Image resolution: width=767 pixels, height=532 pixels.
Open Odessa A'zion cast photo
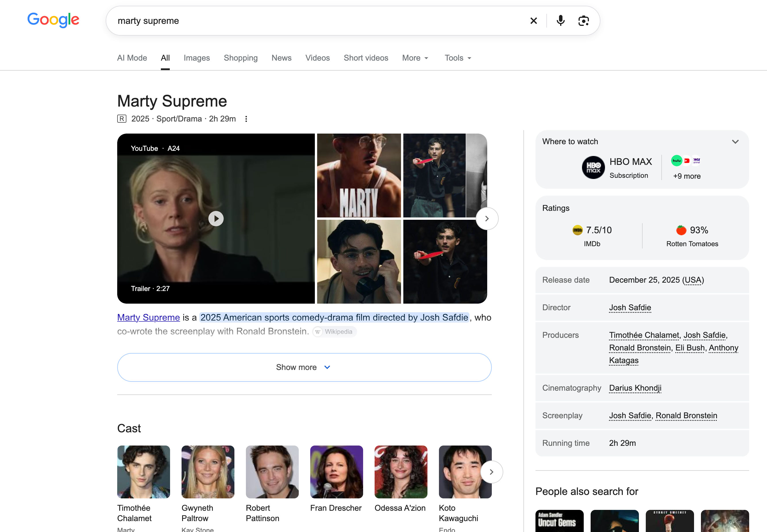point(401,472)
